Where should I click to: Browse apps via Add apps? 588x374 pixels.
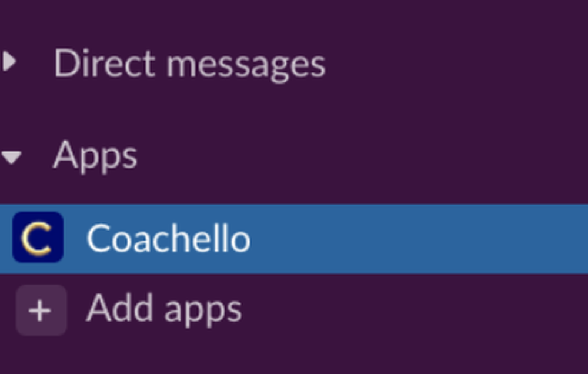coord(164,309)
